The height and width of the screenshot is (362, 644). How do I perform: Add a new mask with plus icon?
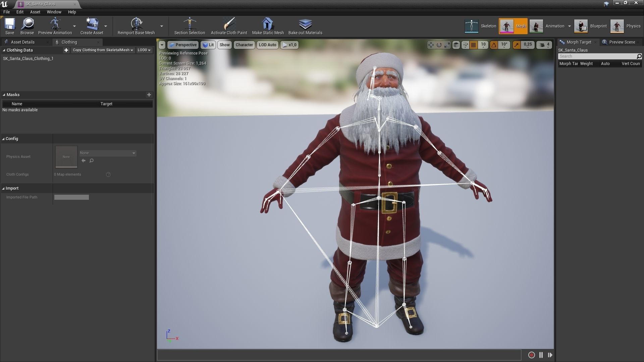point(149,95)
